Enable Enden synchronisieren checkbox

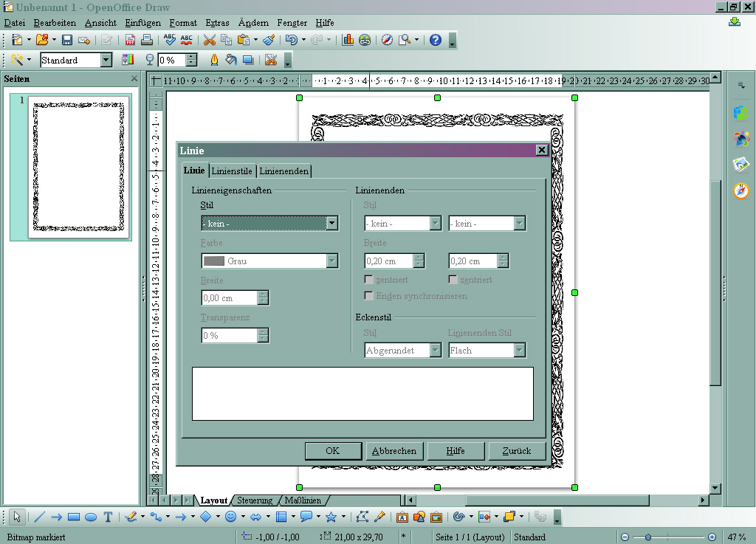tap(369, 295)
